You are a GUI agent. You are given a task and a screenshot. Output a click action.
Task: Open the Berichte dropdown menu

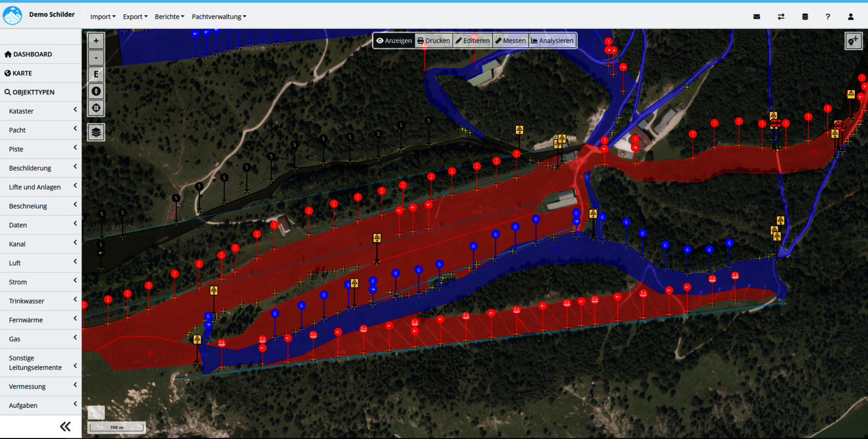click(x=169, y=17)
